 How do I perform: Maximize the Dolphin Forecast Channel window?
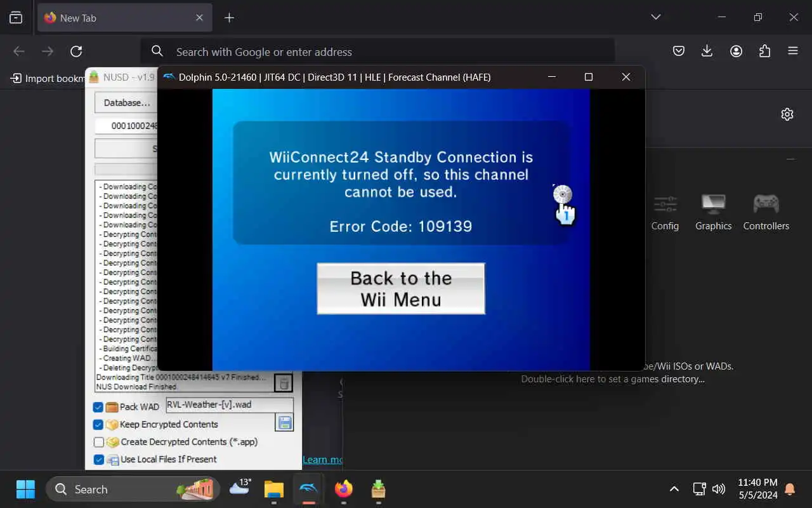(x=589, y=77)
